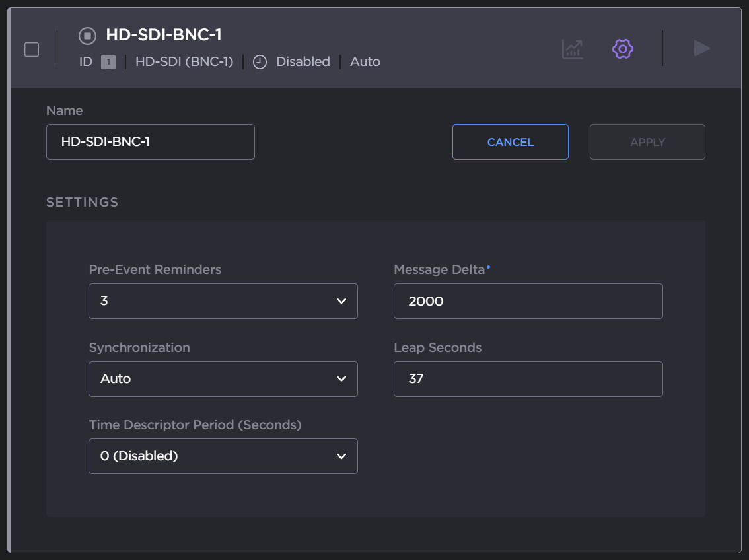Click the HD-SDI-BNC-1 header title

coord(163,35)
